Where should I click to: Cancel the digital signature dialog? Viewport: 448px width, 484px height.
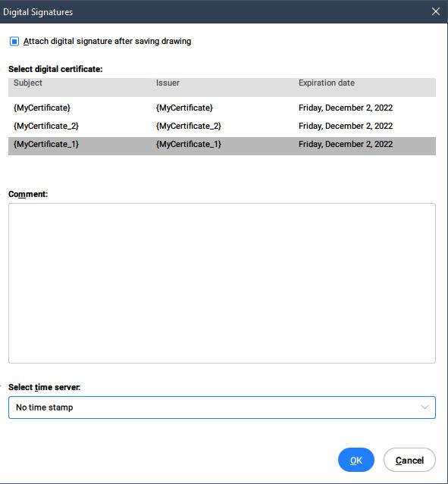point(409,460)
